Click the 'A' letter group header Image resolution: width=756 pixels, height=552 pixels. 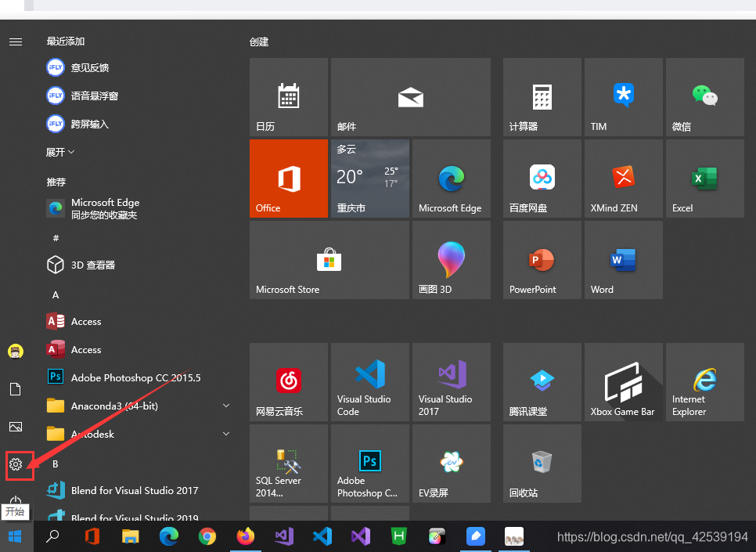click(56, 295)
